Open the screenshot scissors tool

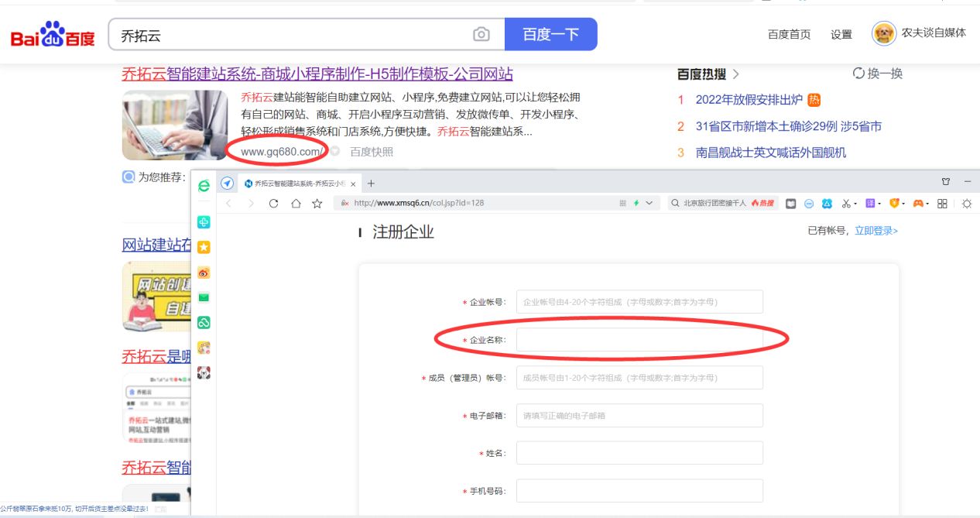pyautogui.click(x=846, y=203)
